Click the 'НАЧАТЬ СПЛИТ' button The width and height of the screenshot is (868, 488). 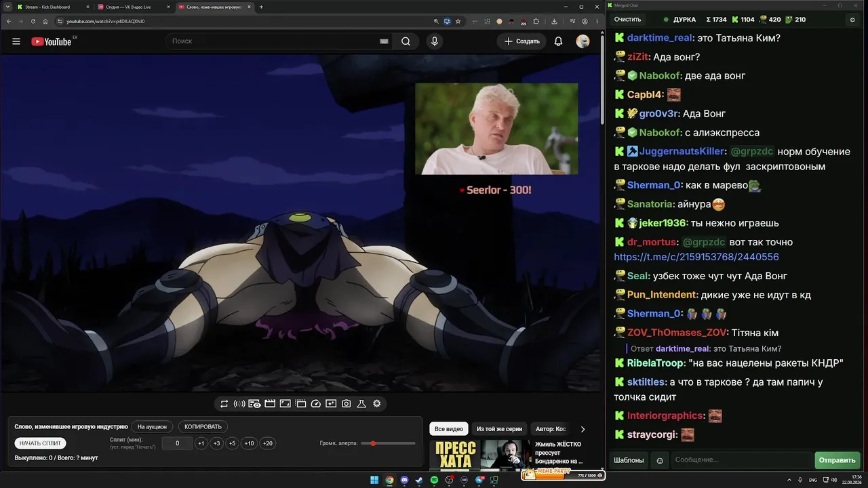pos(41,443)
